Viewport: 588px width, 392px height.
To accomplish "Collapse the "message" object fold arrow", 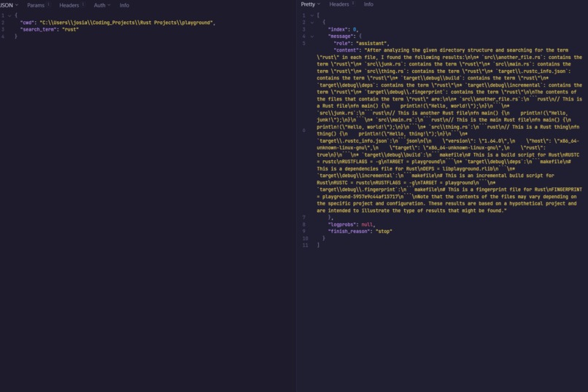I will coord(312,36).
